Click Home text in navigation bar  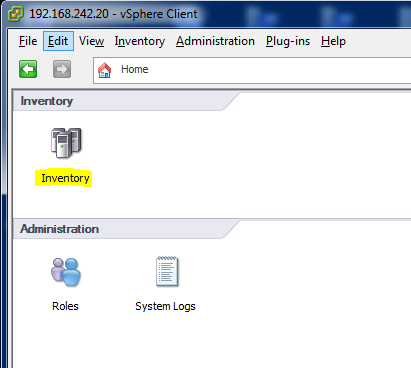click(x=135, y=69)
